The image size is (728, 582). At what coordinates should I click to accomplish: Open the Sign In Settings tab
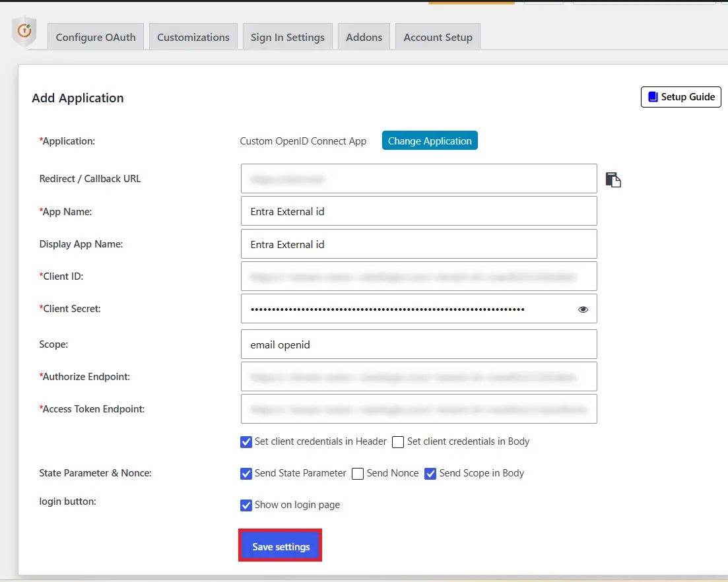tap(287, 37)
